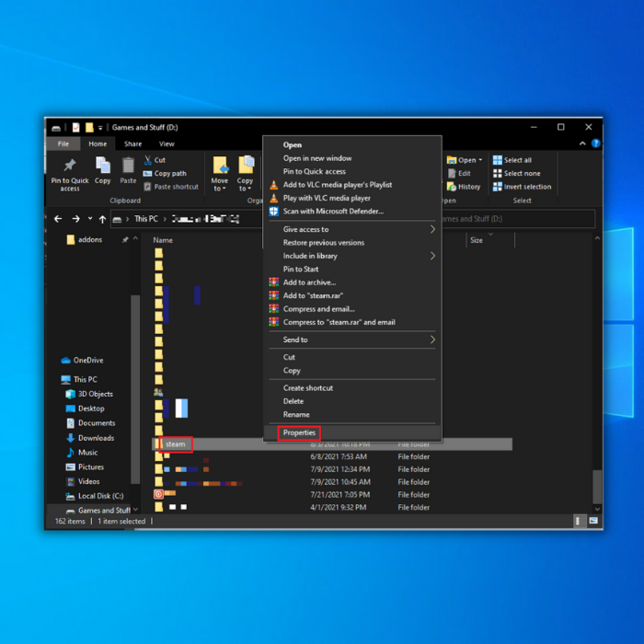Click Paste shortcut in Clipboard group
The height and width of the screenshot is (644, 644).
(x=171, y=187)
